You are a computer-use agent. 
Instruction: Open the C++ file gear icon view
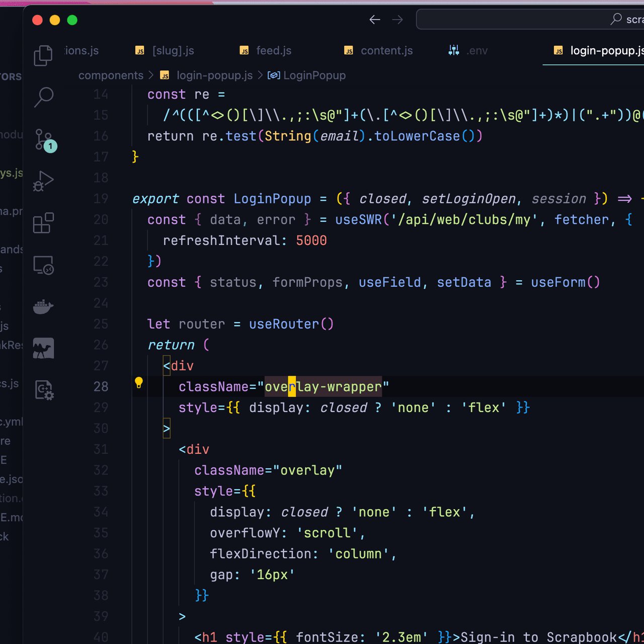[44, 390]
